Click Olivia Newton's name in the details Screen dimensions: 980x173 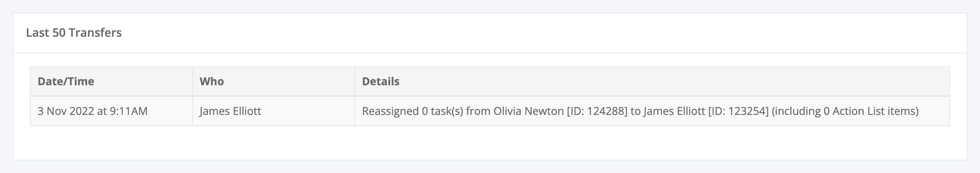point(528,111)
